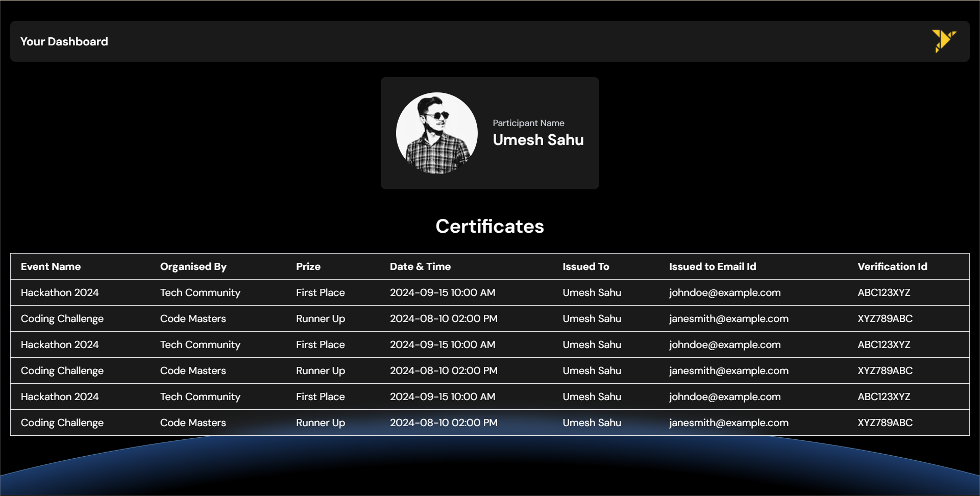Image resolution: width=980 pixels, height=496 pixels.
Task: Select the Issued to Email Id header
Action: pos(713,266)
